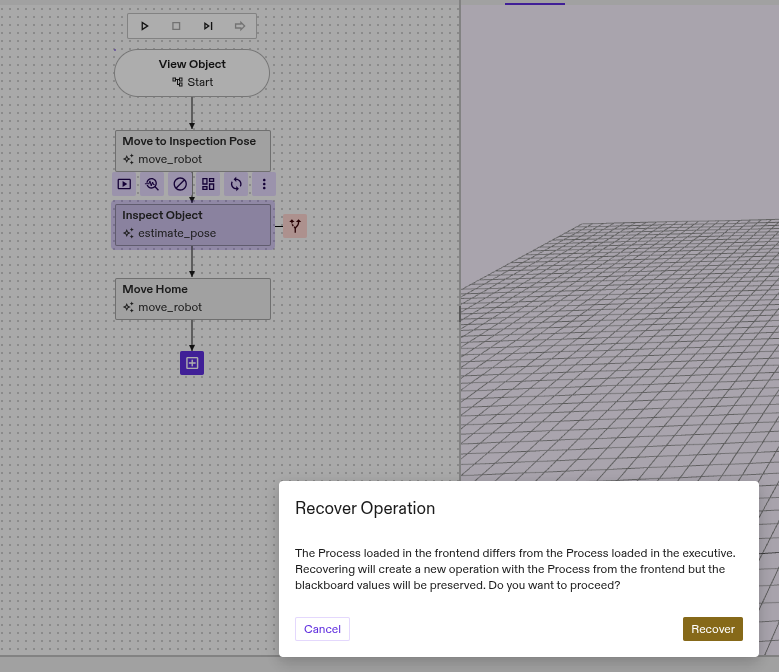The image size is (779, 672).
Task: Click the disable circle-slash icon
Action: [180, 184]
